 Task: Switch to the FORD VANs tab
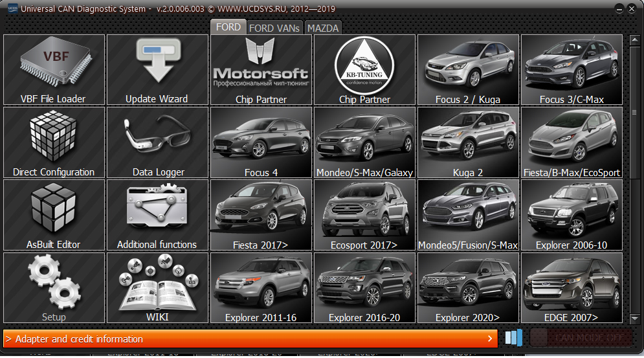tap(274, 28)
